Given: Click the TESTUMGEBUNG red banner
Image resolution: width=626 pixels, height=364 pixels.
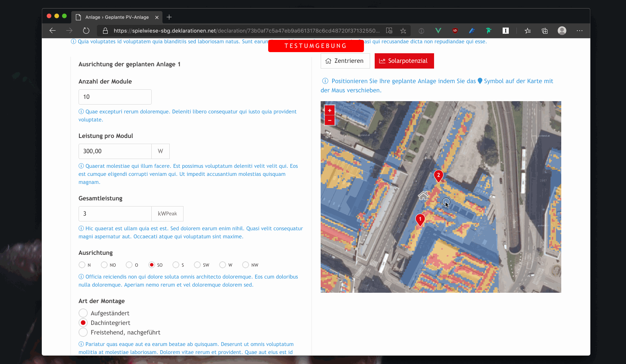Looking at the screenshot, I should (x=316, y=46).
